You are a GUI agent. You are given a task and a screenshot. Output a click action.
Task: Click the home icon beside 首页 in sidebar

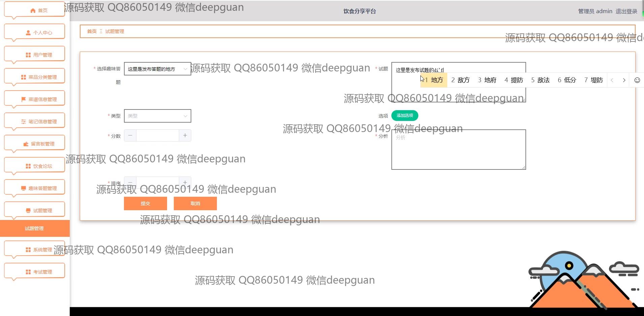[x=33, y=10]
